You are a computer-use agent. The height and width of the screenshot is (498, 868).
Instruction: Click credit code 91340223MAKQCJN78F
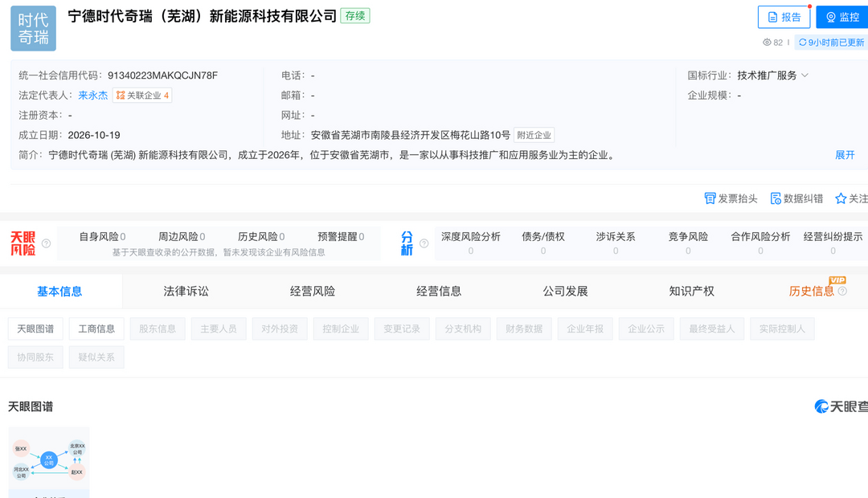(x=162, y=76)
